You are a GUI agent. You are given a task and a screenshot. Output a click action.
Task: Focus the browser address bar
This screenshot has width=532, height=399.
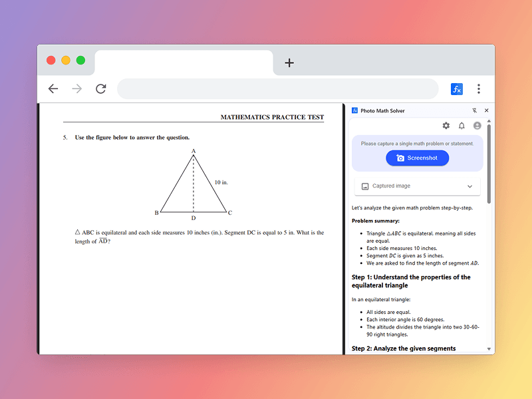point(277,89)
